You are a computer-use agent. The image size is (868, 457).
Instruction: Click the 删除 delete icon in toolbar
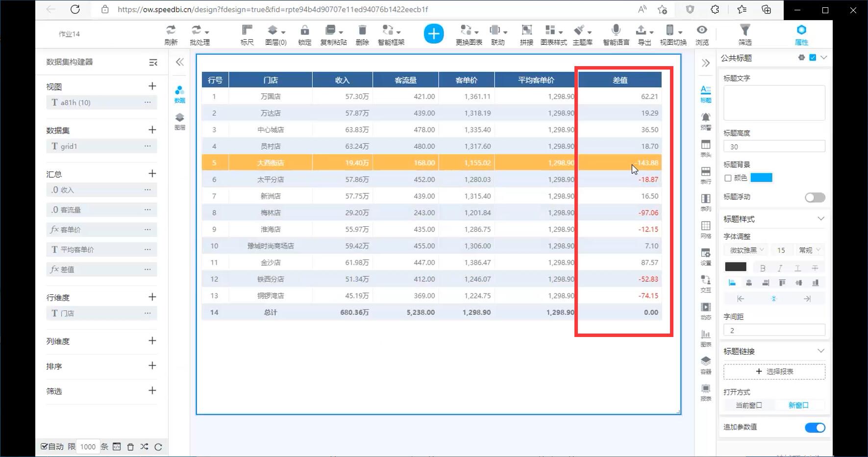click(x=362, y=34)
